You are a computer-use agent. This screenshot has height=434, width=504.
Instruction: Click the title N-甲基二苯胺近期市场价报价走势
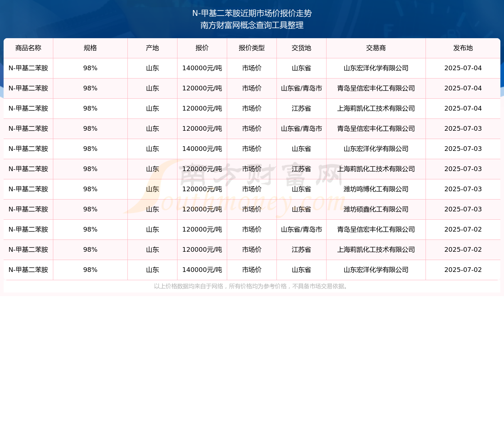point(252,13)
